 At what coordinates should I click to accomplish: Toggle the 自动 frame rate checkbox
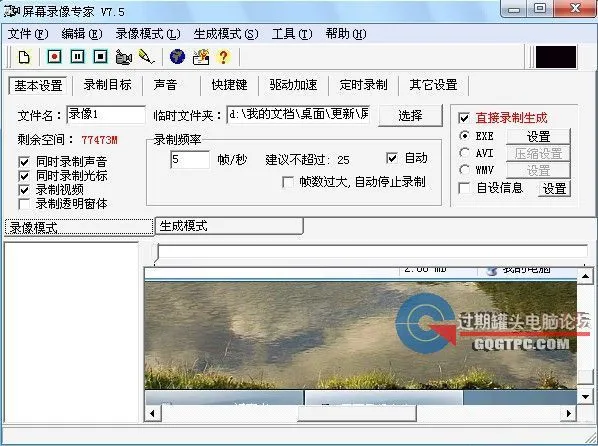(392, 158)
